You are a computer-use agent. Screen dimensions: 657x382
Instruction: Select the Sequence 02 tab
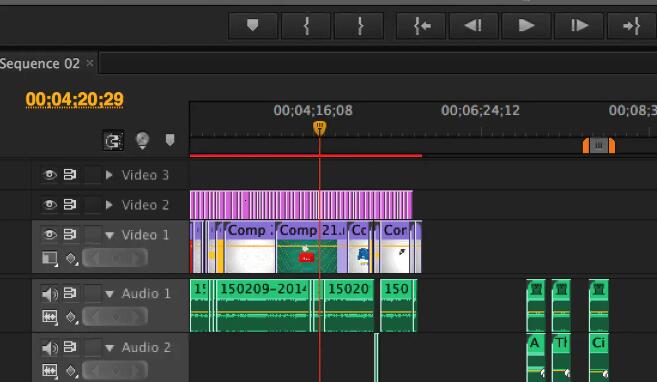tap(40, 64)
